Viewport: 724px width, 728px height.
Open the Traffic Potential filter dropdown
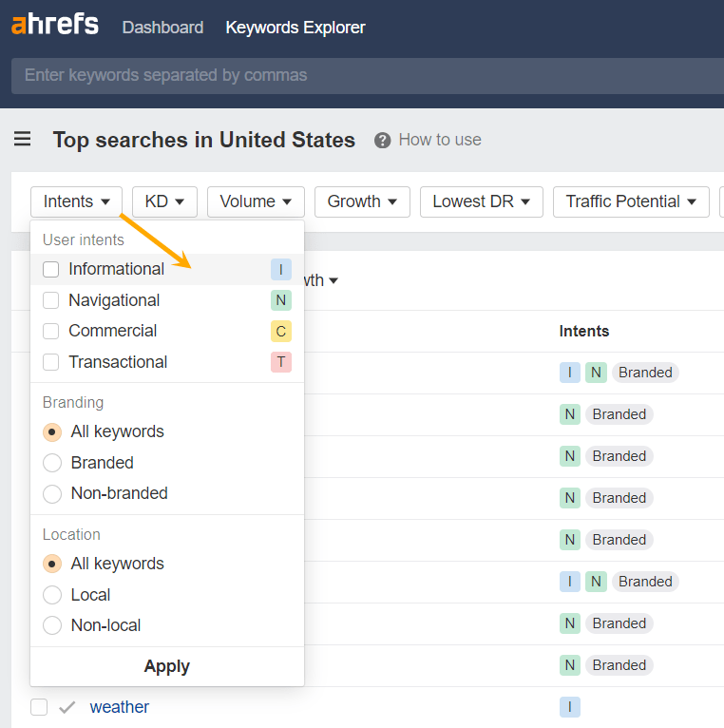[x=631, y=202]
